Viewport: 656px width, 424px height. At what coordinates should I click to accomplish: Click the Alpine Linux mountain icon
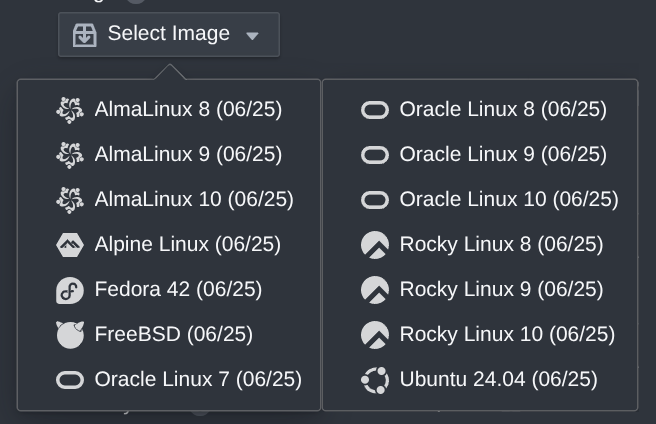point(70,245)
